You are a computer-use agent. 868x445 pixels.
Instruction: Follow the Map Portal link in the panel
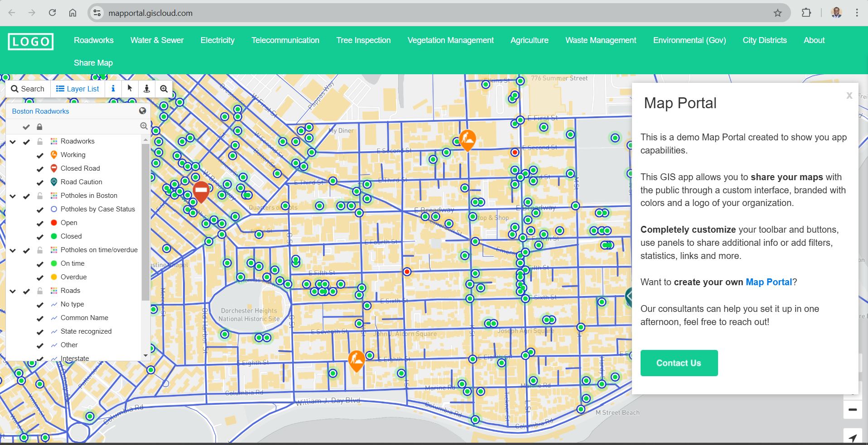pyautogui.click(x=767, y=282)
